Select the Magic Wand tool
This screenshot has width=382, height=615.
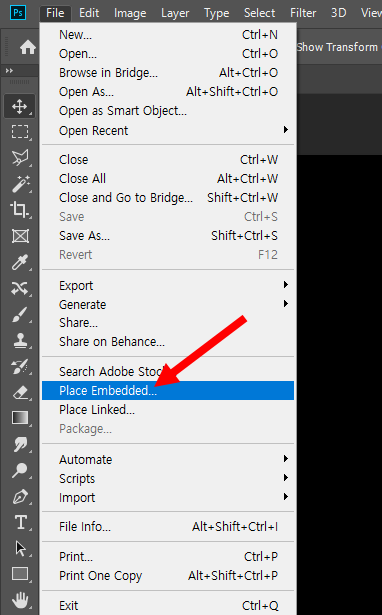click(20, 184)
